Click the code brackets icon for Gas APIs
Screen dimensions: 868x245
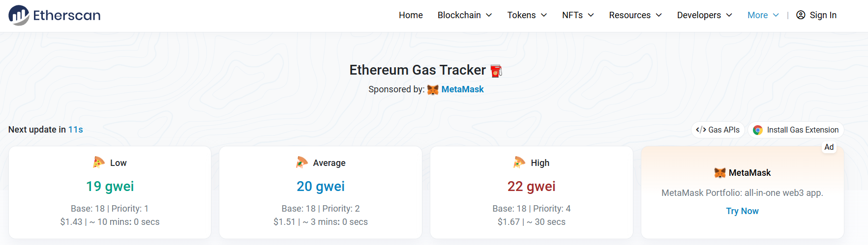701,130
